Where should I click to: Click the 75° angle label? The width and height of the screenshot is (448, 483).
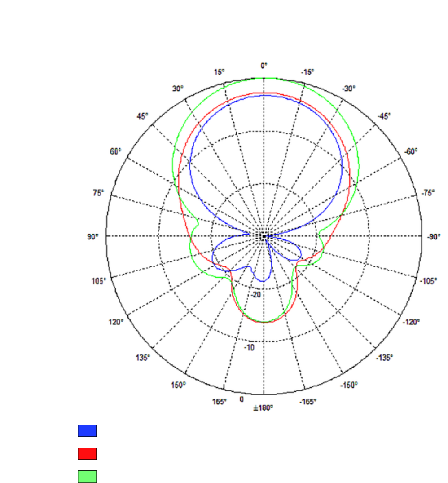click(x=98, y=192)
